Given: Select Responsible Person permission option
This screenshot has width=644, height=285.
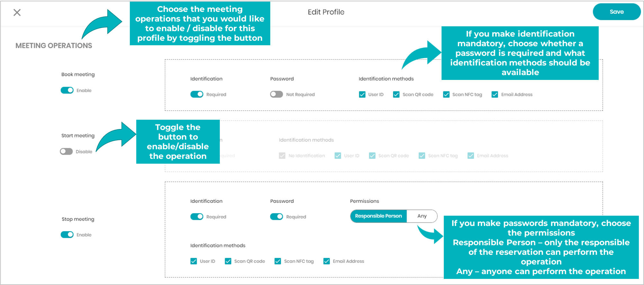Looking at the screenshot, I should [x=378, y=216].
